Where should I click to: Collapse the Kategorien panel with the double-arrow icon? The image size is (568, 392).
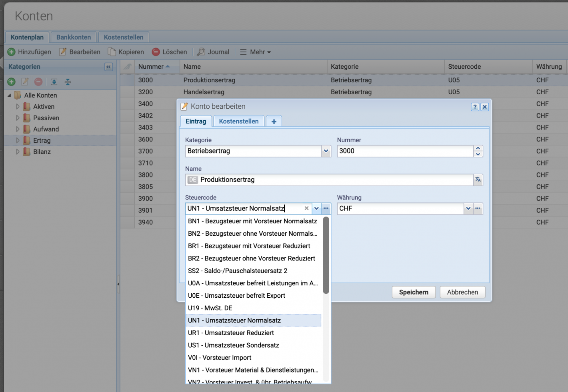tap(108, 67)
